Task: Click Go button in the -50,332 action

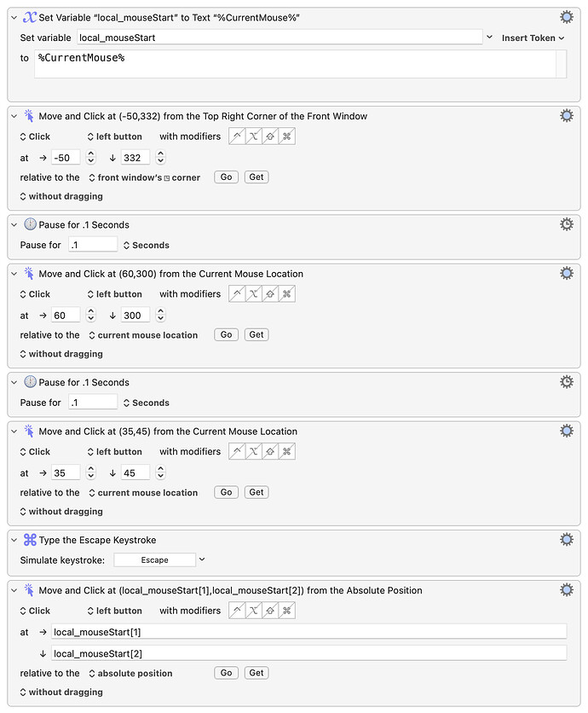Action: tap(227, 177)
